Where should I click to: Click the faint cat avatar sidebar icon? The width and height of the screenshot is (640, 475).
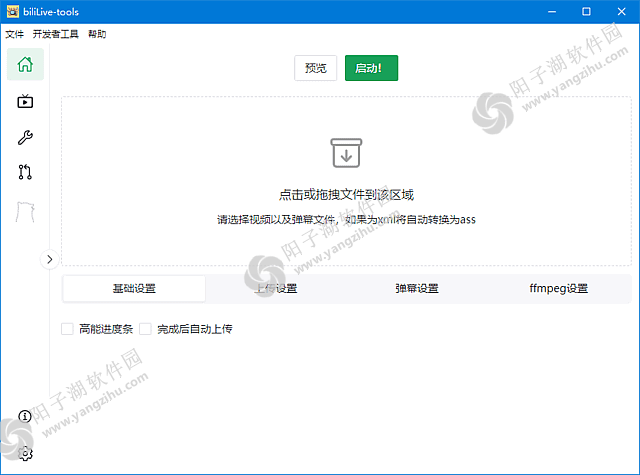coord(25,212)
